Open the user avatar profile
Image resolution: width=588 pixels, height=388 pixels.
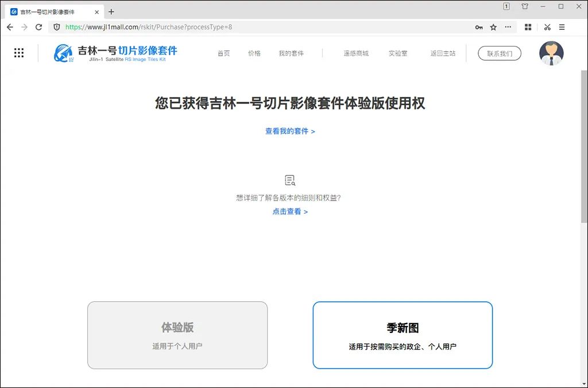551,53
